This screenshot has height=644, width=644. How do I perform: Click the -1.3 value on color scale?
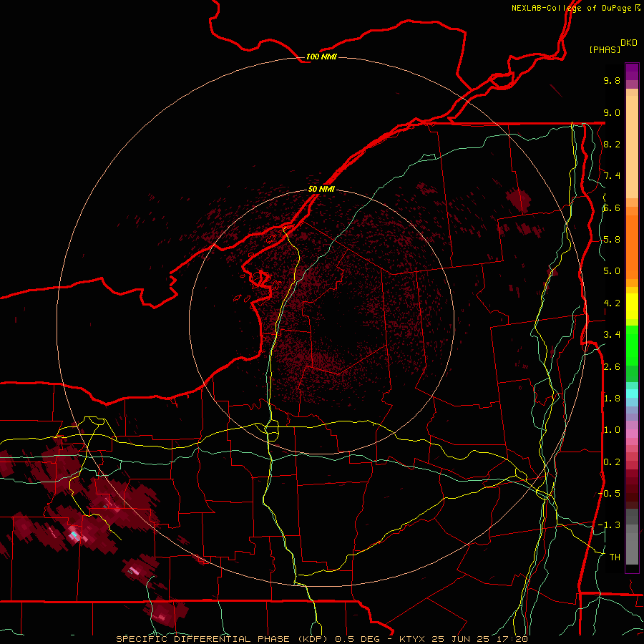point(610,526)
